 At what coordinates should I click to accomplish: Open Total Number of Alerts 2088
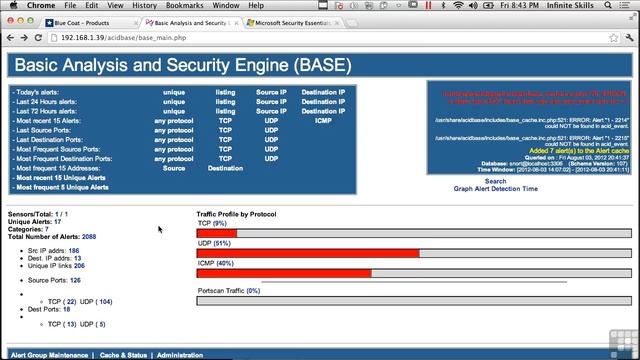(89, 236)
